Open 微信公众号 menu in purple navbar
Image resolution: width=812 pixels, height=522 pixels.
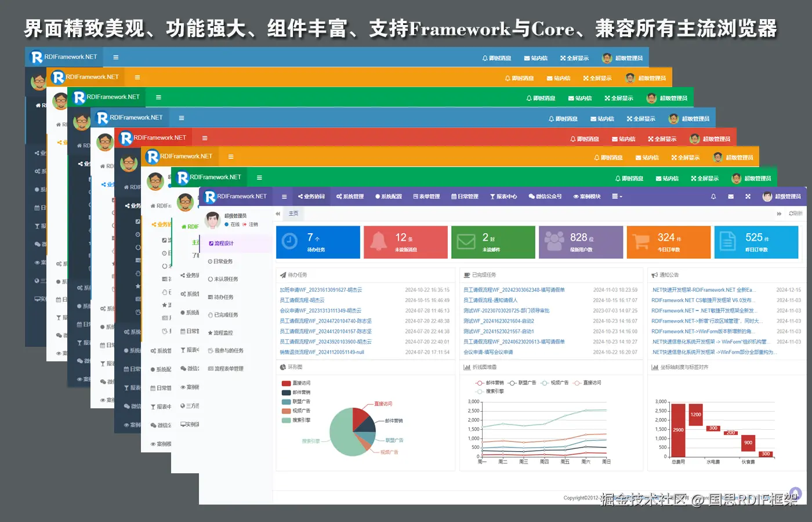[x=545, y=197]
